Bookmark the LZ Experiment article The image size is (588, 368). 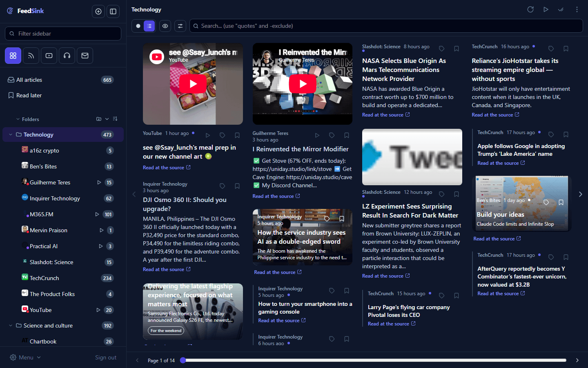(456, 194)
